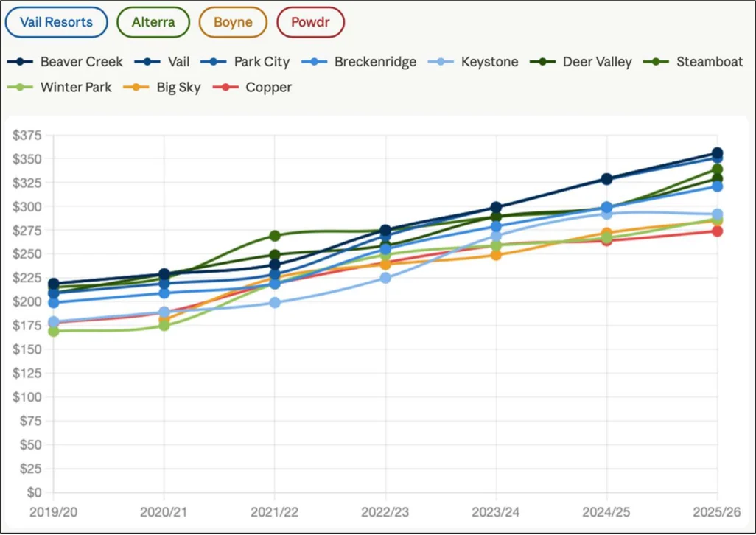Toggle Deer Valley series in legend
The height and width of the screenshot is (535, 756).
click(x=581, y=62)
